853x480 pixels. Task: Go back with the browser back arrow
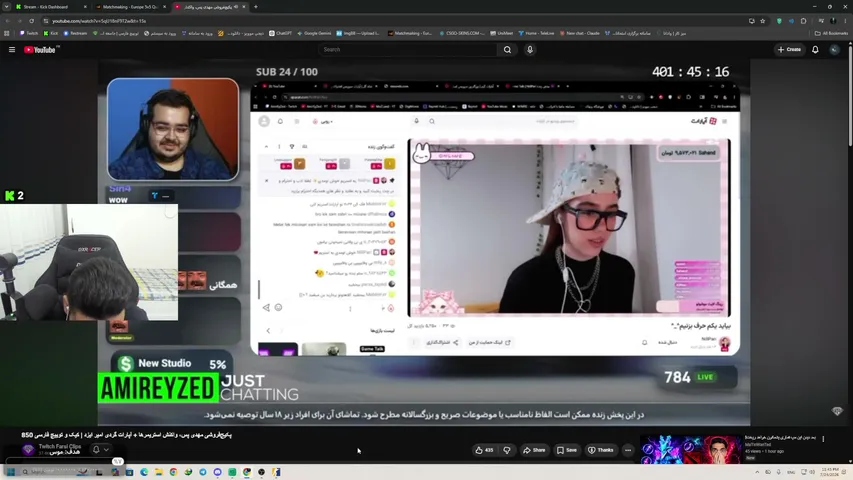[x=8, y=21]
